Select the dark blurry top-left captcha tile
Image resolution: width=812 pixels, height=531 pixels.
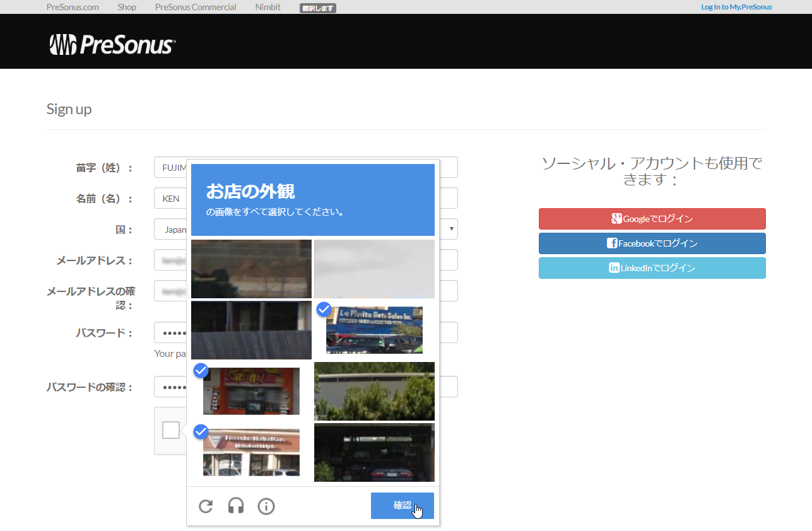click(x=251, y=269)
